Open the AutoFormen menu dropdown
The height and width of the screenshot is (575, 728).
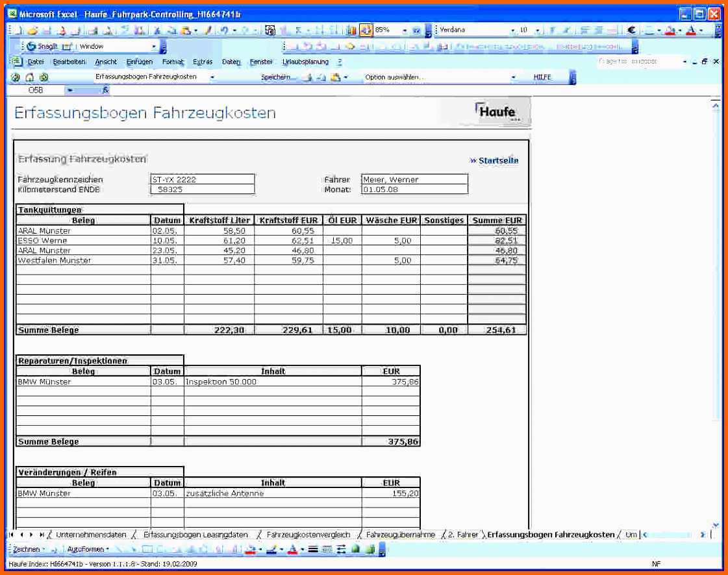pyautogui.click(x=88, y=550)
